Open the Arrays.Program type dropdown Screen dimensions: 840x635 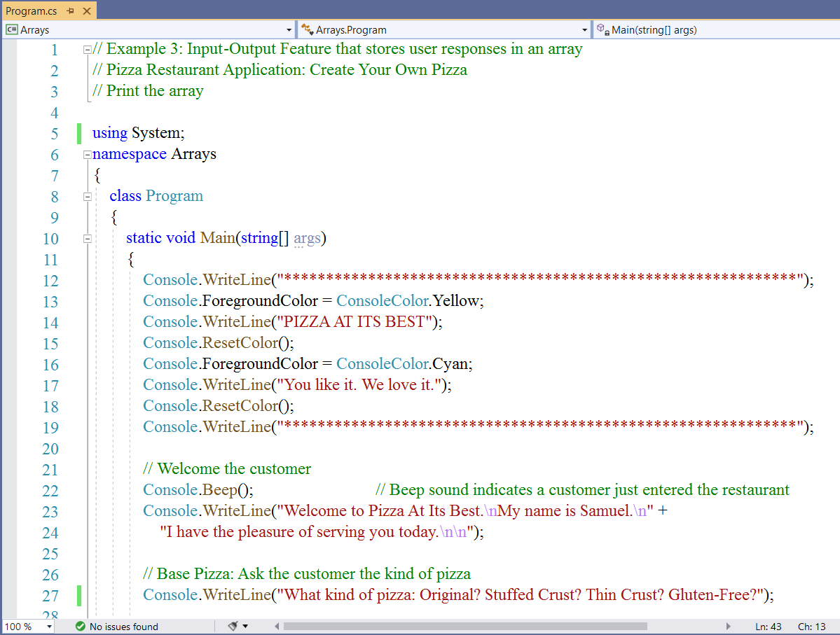pyautogui.click(x=585, y=30)
